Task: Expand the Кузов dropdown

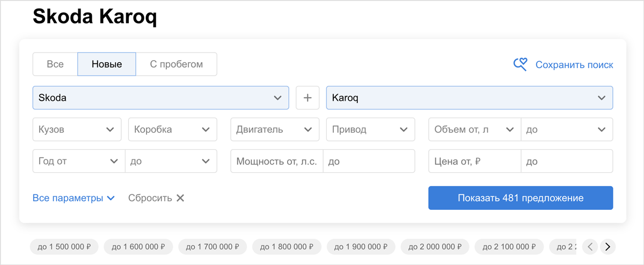Action: coord(77,130)
